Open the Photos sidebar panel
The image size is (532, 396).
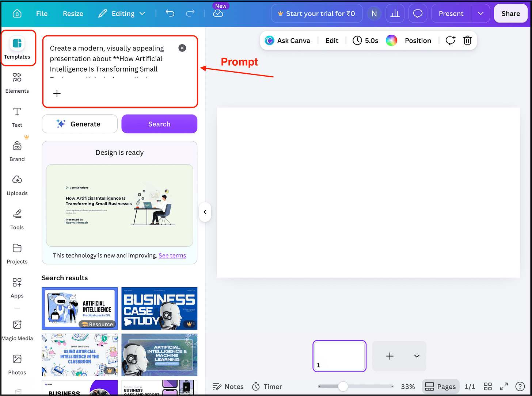click(x=17, y=365)
